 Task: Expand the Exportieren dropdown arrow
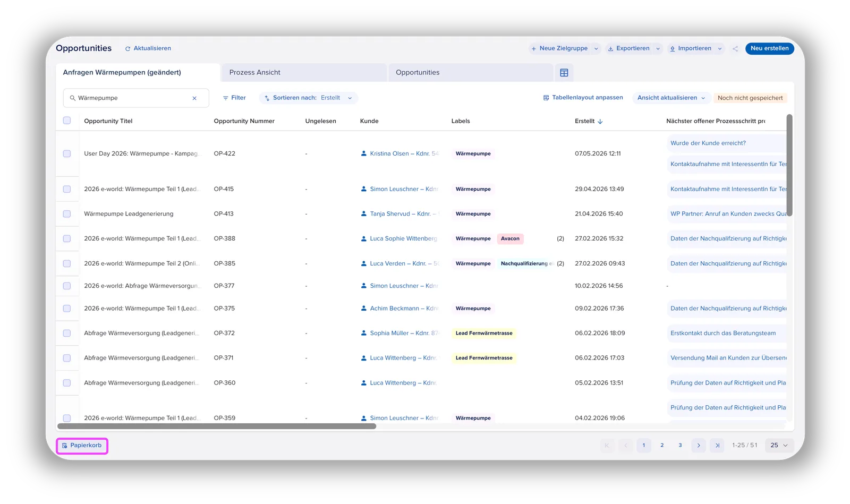[658, 49]
